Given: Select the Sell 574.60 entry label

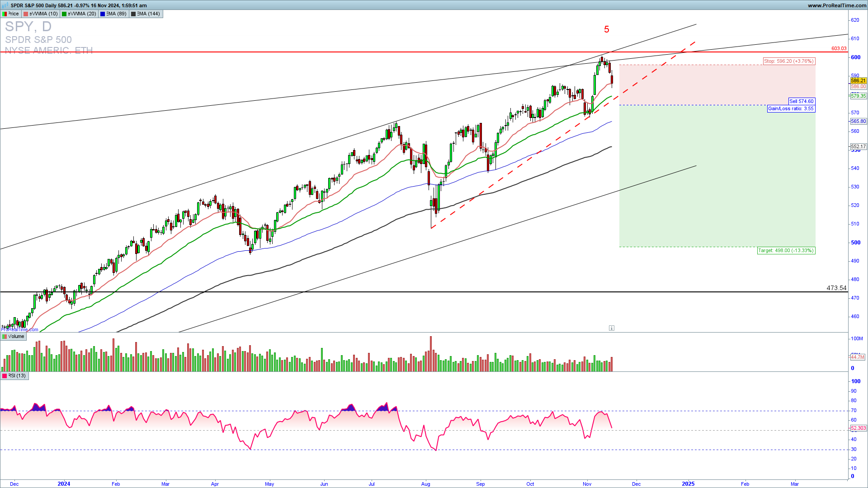Looking at the screenshot, I should coord(802,101).
